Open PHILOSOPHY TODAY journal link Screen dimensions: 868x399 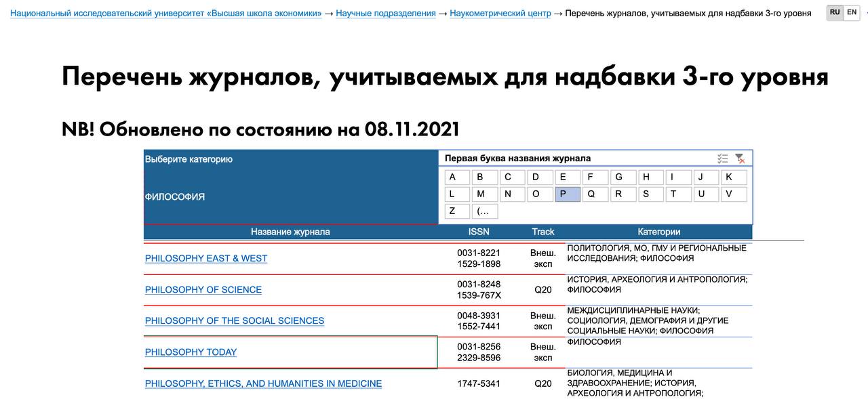tap(191, 352)
